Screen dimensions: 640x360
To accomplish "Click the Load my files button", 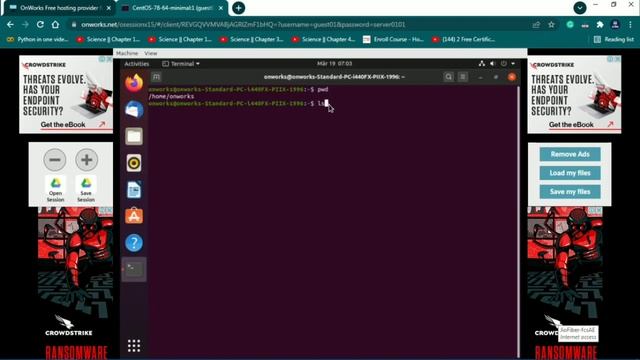I will pyautogui.click(x=570, y=173).
